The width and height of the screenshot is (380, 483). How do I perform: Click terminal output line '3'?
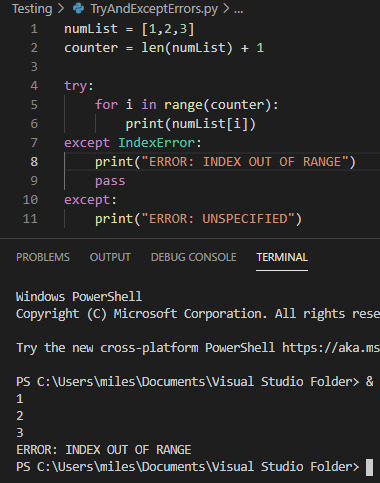tap(20, 433)
